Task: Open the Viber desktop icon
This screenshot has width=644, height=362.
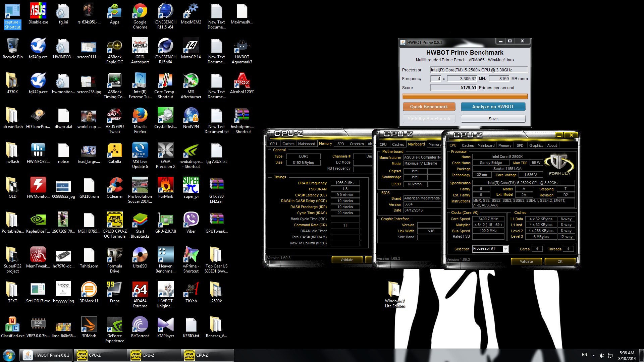Action: coord(191,223)
